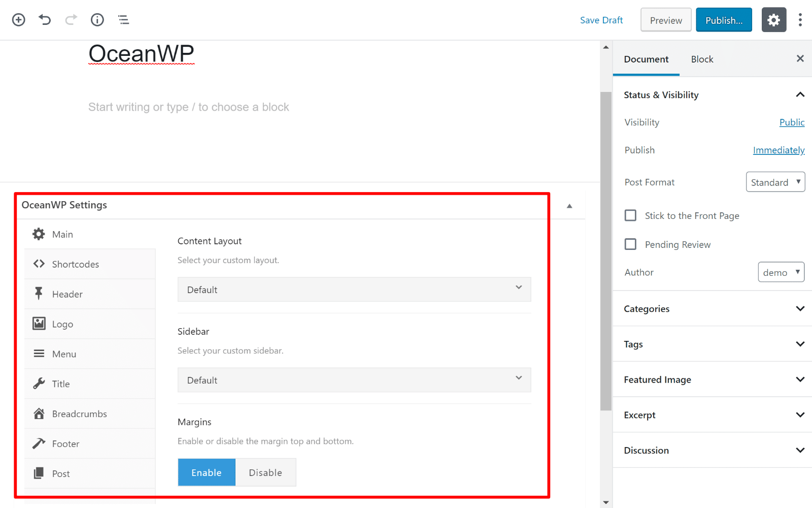The height and width of the screenshot is (508, 812).
Task: Open the Content Layout dropdown
Action: [x=354, y=290]
